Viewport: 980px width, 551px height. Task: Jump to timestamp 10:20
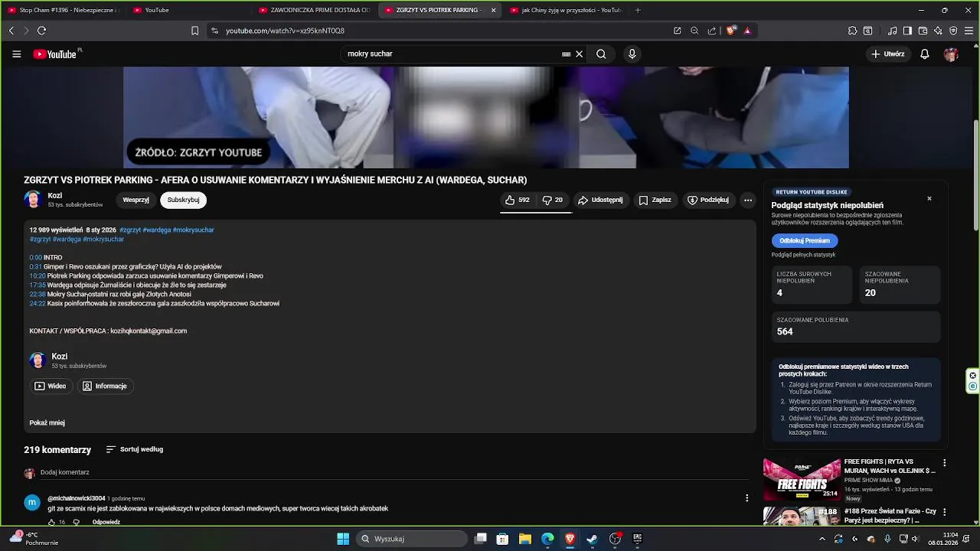pyautogui.click(x=38, y=276)
